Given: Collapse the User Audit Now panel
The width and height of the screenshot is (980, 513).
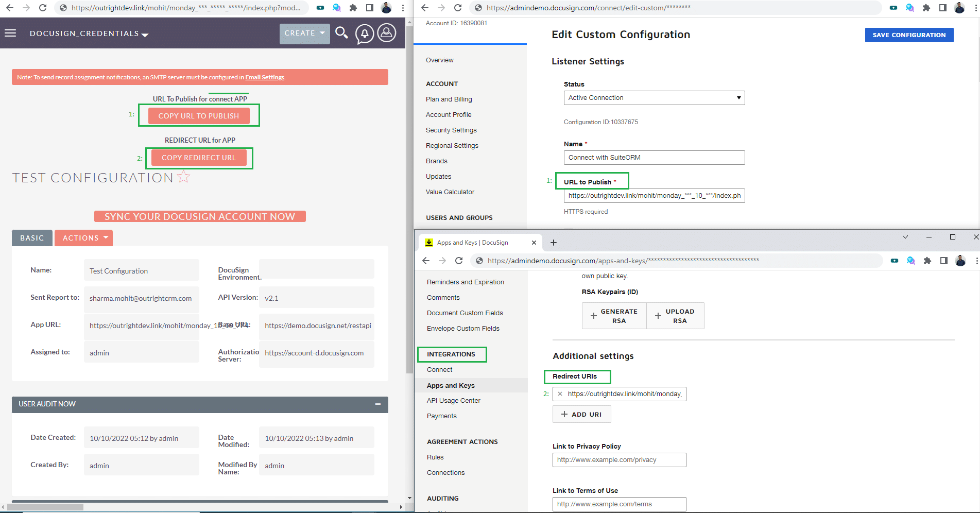Looking at the screenshot, I should (378, 404).
